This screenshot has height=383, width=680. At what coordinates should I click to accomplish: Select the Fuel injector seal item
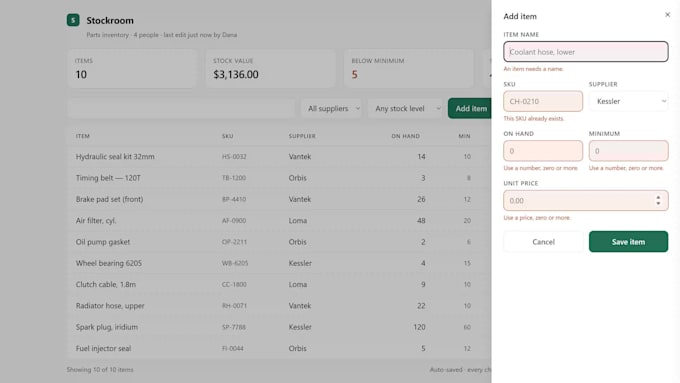tap(103, 348)
